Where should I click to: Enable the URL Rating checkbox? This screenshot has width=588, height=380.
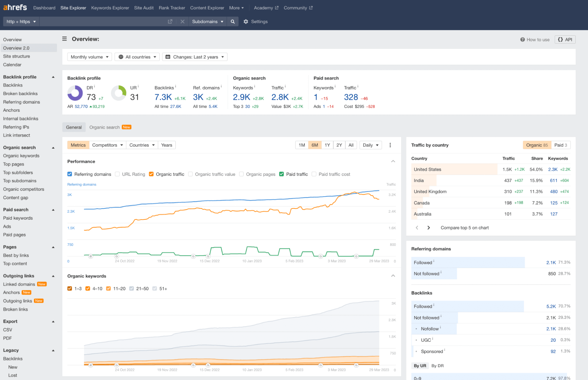(117, 174)
